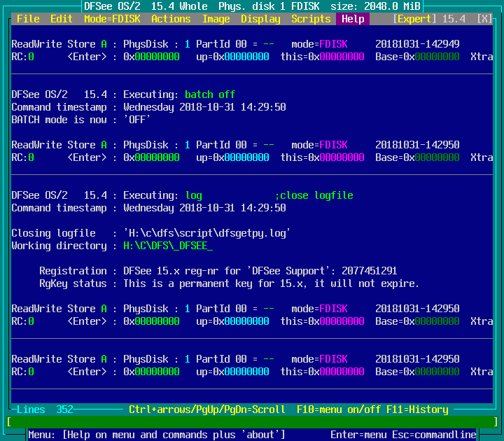This screenshot has height=441, width=504.
Task: Click the F11=History hint
Action: [x=417, y=409]
